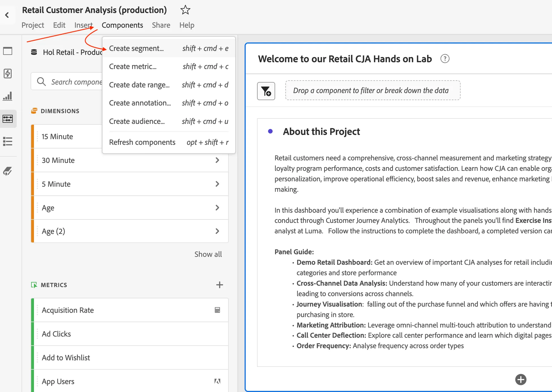The image size is (552, 392).
Task: Click the plus icon next to Metrics
Action: point(220,285)
